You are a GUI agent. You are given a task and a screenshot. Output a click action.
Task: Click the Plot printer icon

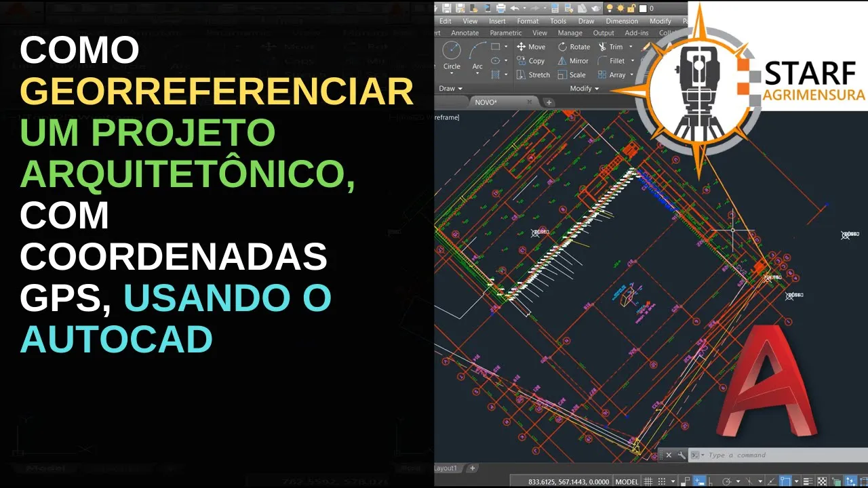tap(500, 8)
